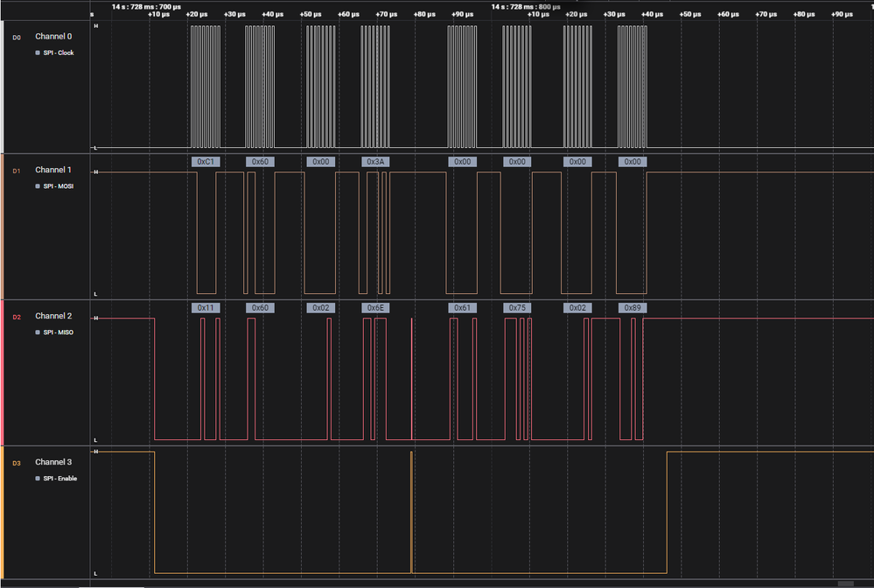
Task: Click the D2 channel identifier
Action: pyautogui.click(x=17, y=317)
